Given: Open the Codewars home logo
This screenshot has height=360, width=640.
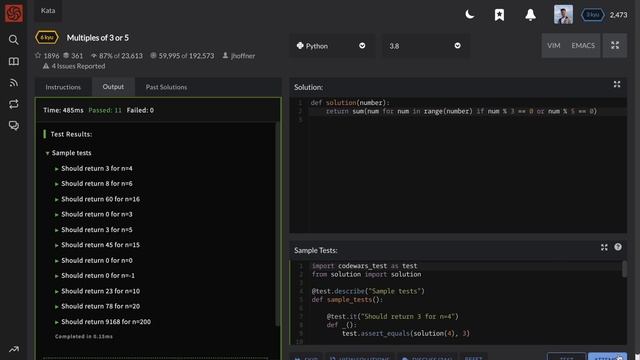Looking at the screenshot, I should (x=14, y=13).
